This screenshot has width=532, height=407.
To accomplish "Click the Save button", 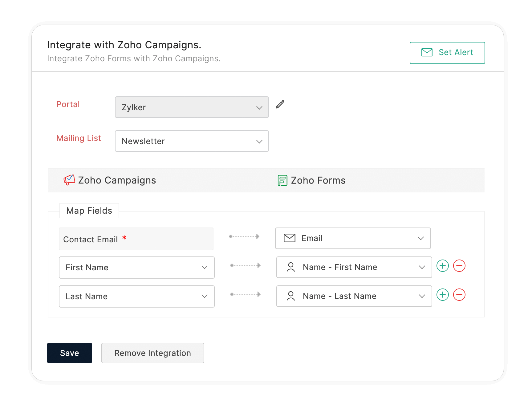I will [x=70, y=353].
